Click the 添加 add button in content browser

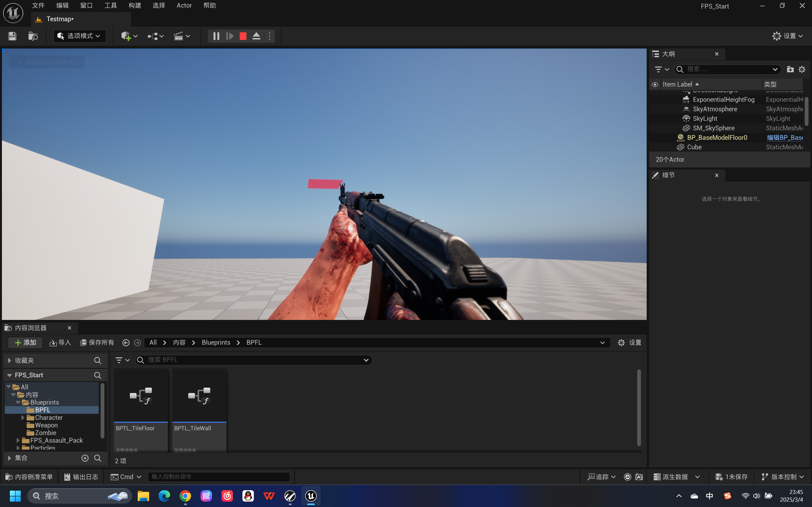[25, 342]
